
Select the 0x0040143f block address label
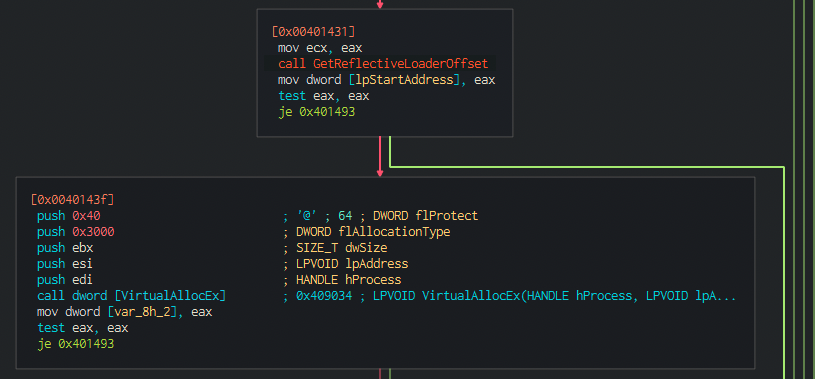click(x=72, y=199)
